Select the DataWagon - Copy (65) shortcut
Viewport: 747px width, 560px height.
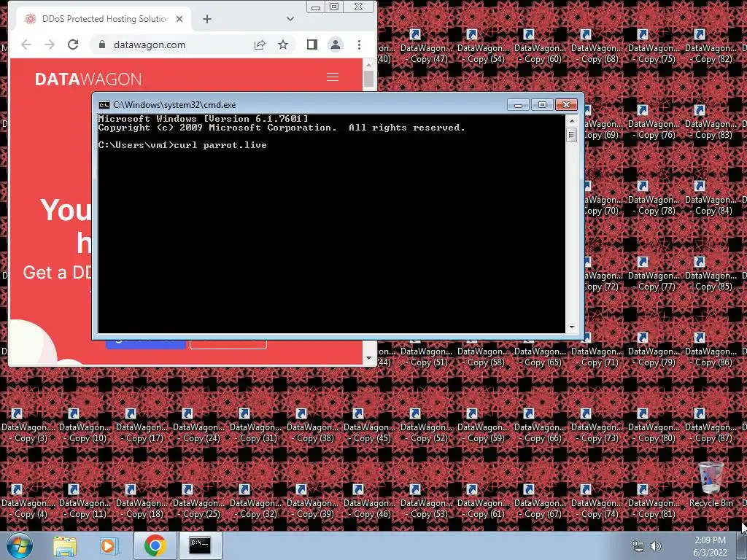pyautogui.click(x=540, y=356)
